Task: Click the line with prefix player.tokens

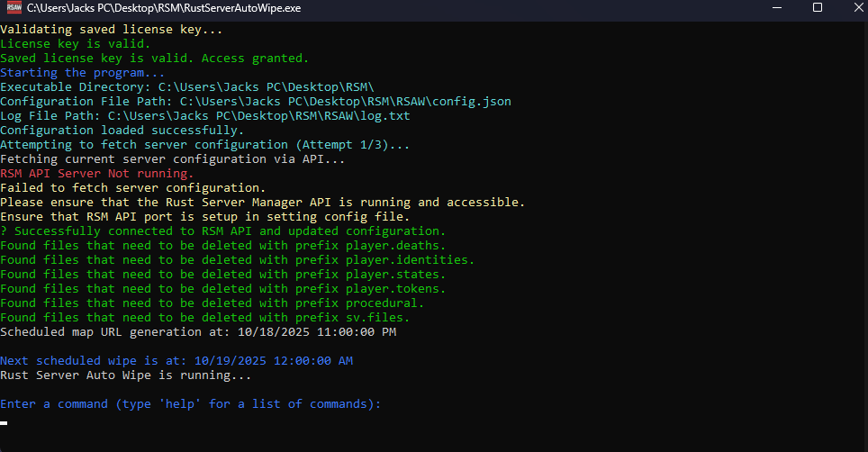Action: pos(223,289)
